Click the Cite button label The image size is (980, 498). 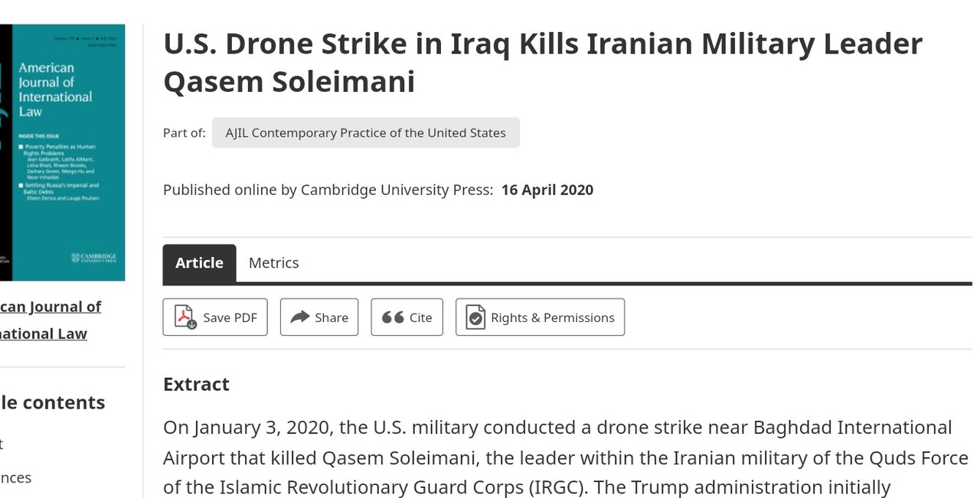point(420,317)
